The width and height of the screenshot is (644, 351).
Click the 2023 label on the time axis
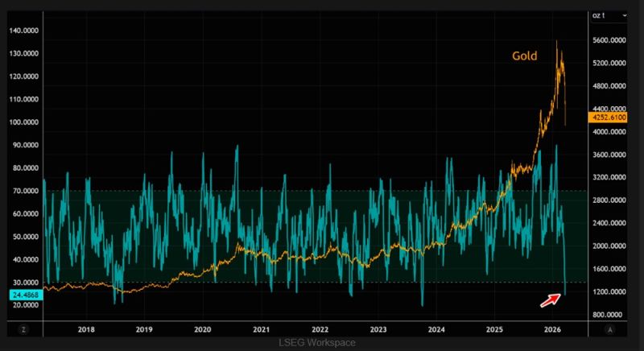(x=378, y=329)
